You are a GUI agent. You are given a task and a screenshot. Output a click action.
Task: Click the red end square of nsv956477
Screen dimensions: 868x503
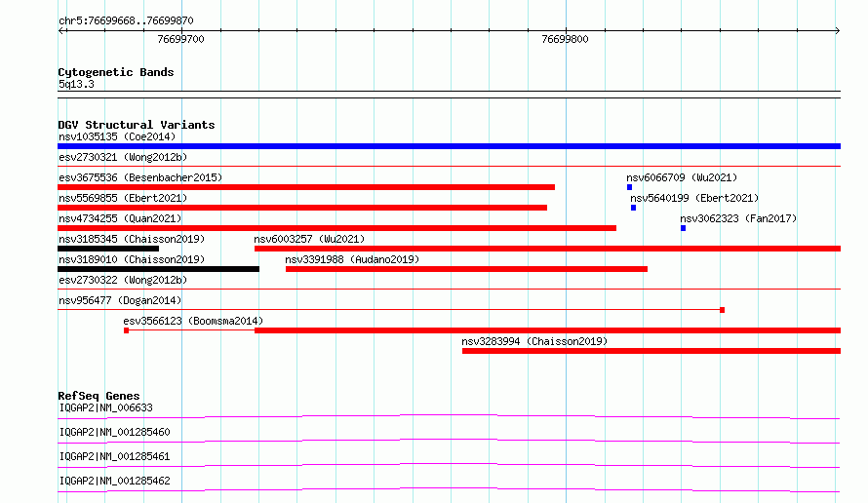(722, 310)
